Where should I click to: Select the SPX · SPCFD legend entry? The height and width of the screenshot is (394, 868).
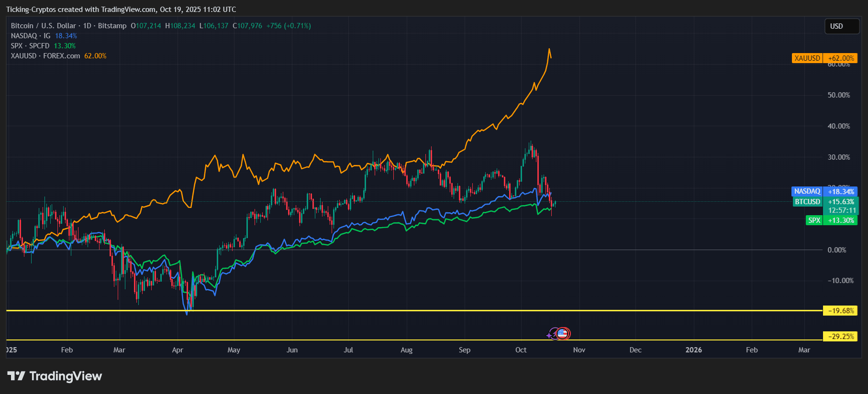tap(30, 46)
